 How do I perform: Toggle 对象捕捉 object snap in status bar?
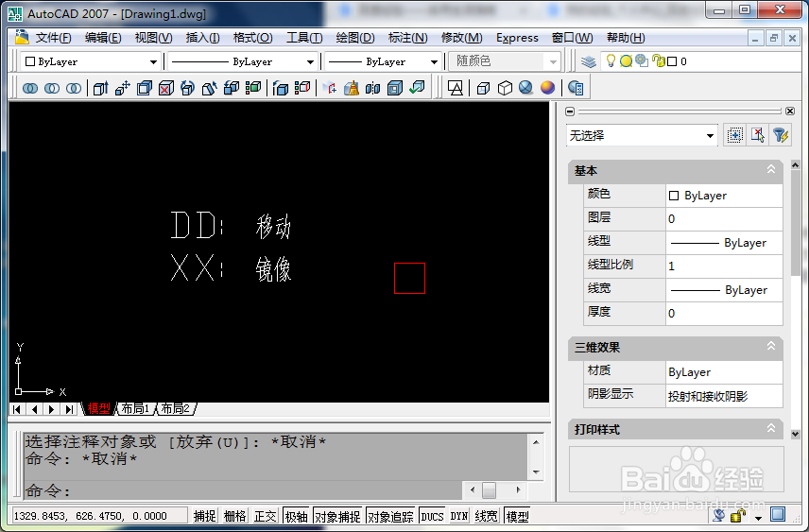[x=337, y=516]
